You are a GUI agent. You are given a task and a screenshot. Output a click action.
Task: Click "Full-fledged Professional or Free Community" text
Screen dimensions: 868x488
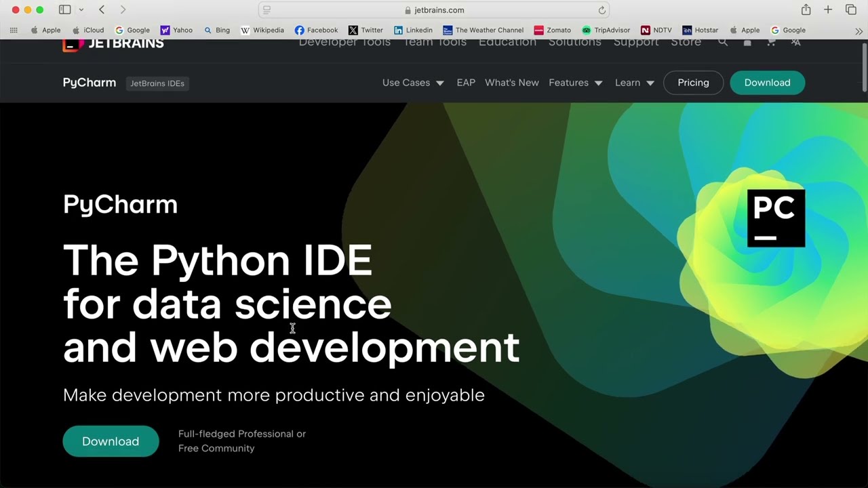point(242,441)
